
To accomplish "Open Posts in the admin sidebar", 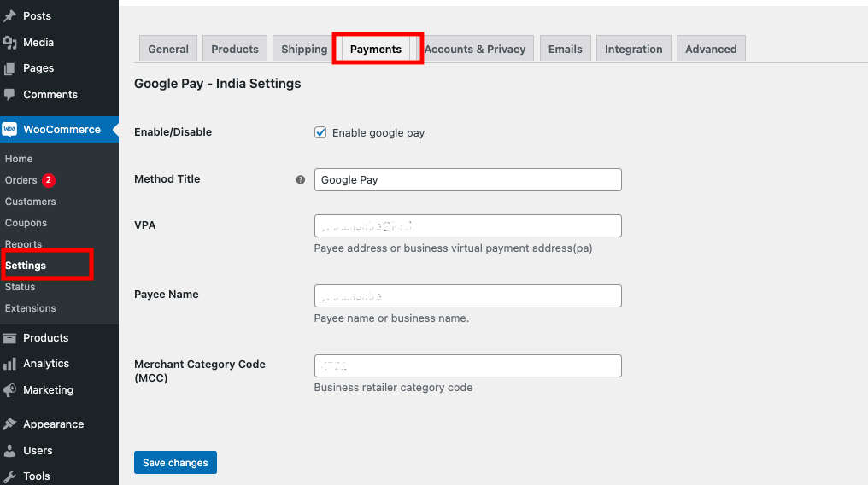I will tap(37, 16).
